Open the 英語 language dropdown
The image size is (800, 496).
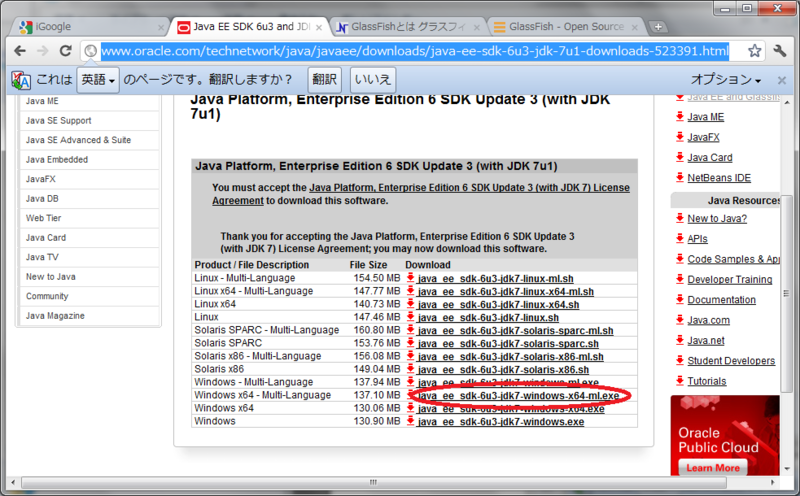click(98, 80)
